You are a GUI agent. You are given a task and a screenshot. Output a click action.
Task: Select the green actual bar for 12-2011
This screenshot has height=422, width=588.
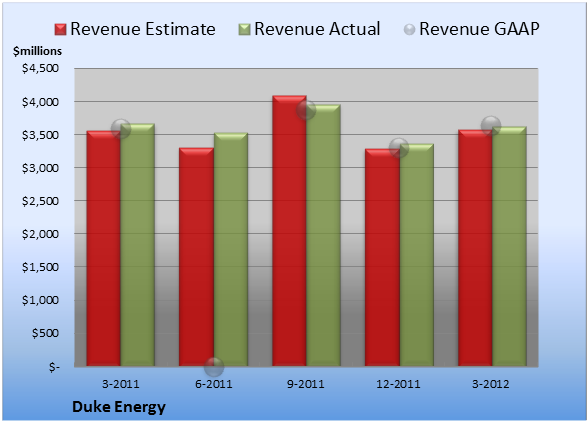[x=417, y=255]
